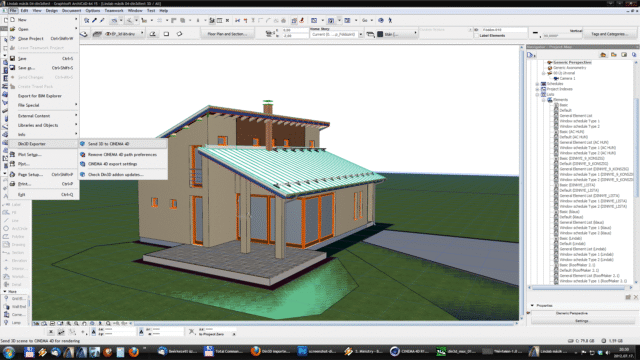This screenshot has height=360, width=640.
Task: Select General Element List in Navigator
Action: (576, 116)
